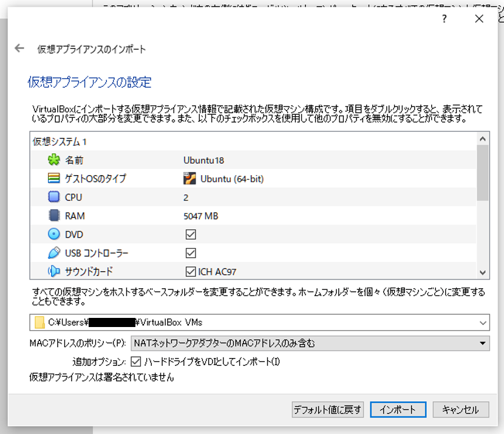Click the 5047 MB RAM value
This screenshot has height=434, width=504.
tap(200, 216)
